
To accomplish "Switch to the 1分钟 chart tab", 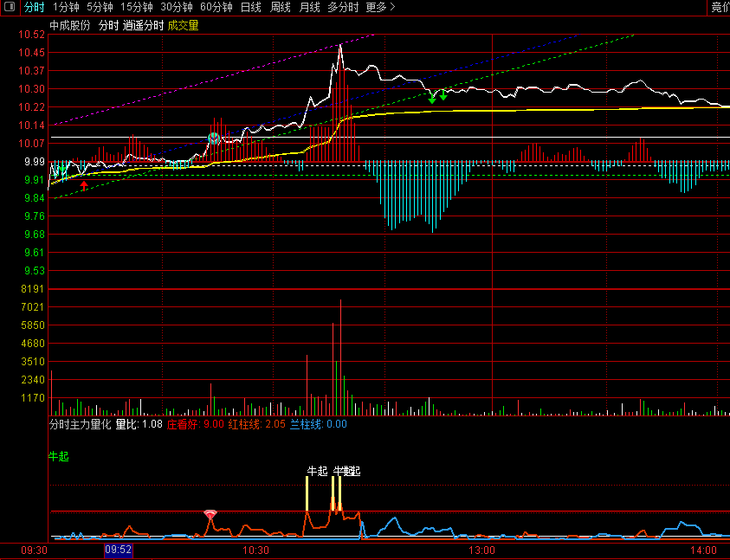I will click(x=66, y=8).
